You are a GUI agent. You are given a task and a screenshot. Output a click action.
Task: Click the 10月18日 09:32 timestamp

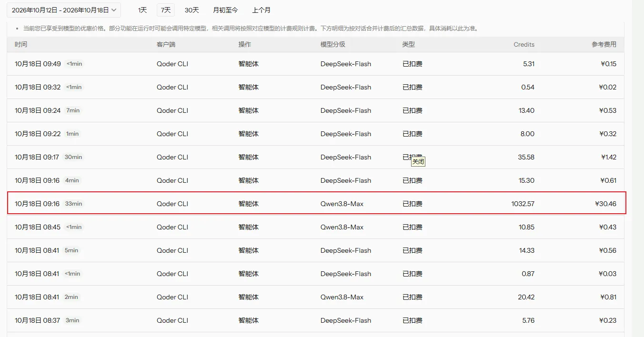(38, 87)
